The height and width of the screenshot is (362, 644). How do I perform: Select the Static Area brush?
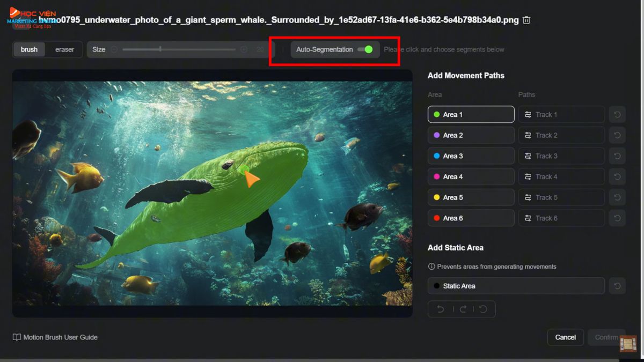(x=516, y=286)
